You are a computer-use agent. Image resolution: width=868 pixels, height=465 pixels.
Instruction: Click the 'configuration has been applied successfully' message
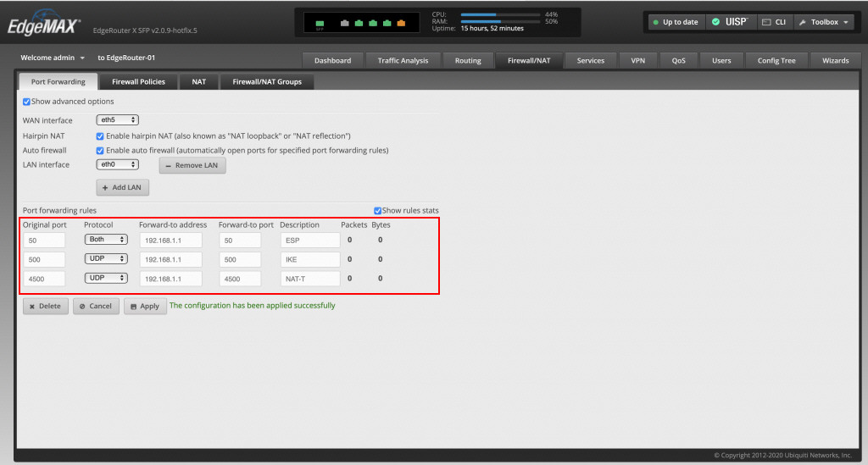(252, 305)
